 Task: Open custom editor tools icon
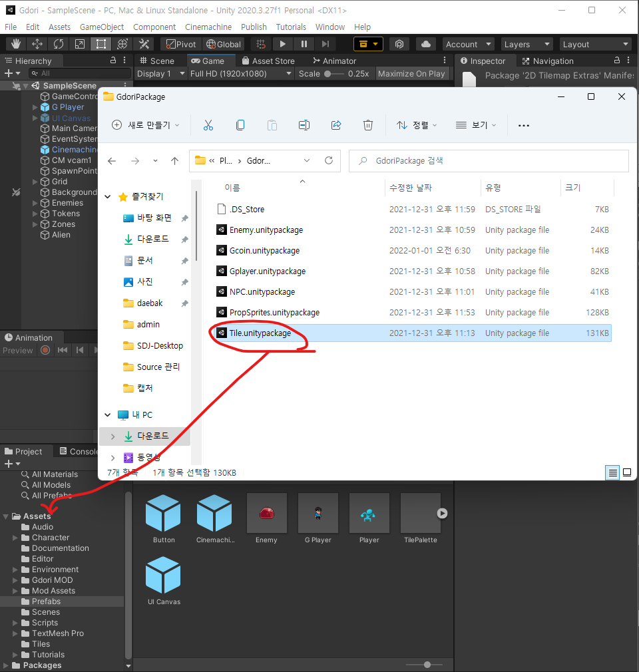coord(144,44)
